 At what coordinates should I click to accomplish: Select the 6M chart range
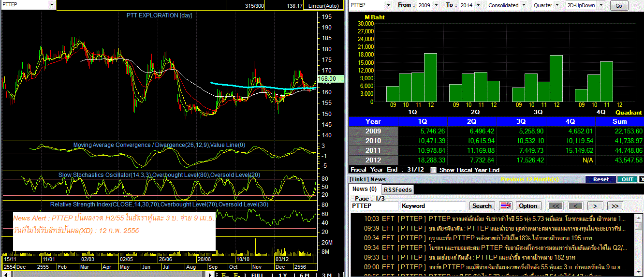coord(305,275)
